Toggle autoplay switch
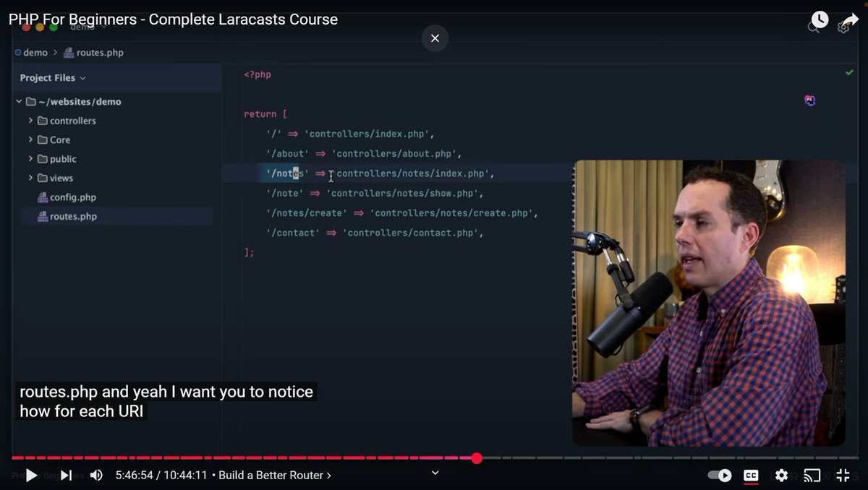This screenshot has height=490, width=868. (x=720, y=475)
